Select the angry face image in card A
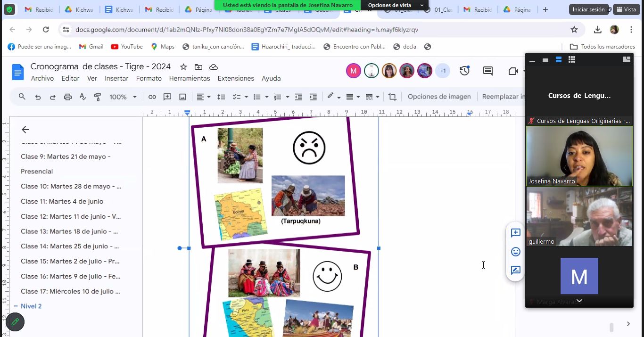Screen dimensions: 644x337 click(x=309, y=148)
